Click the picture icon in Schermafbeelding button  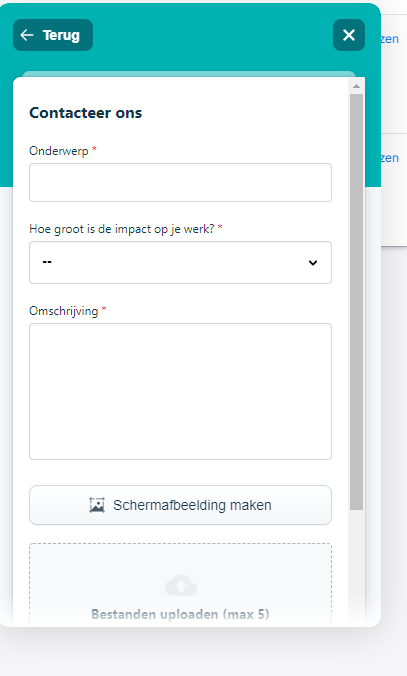[x=97, y=505]
